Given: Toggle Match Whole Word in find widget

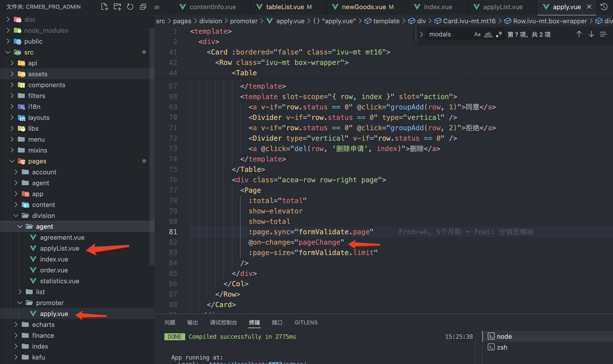Looking at the screenshot, I should tap(488, 34).
